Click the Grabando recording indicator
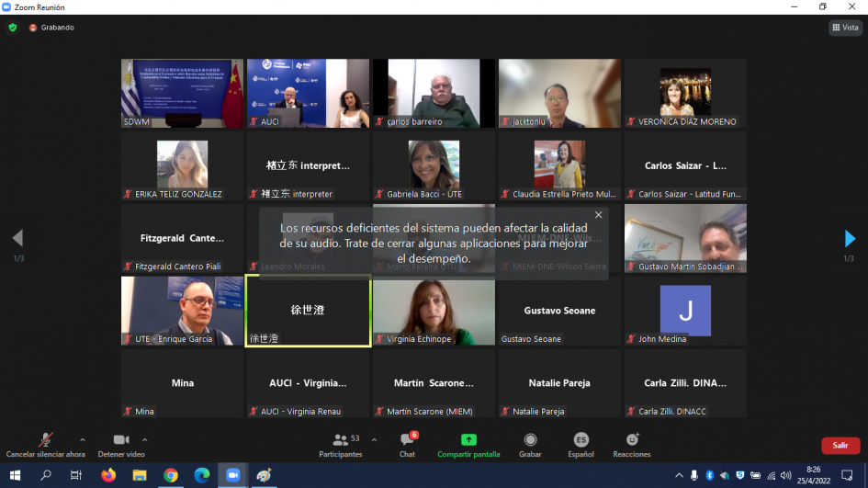This screenshot has height=488, width=868. (51, 28)
